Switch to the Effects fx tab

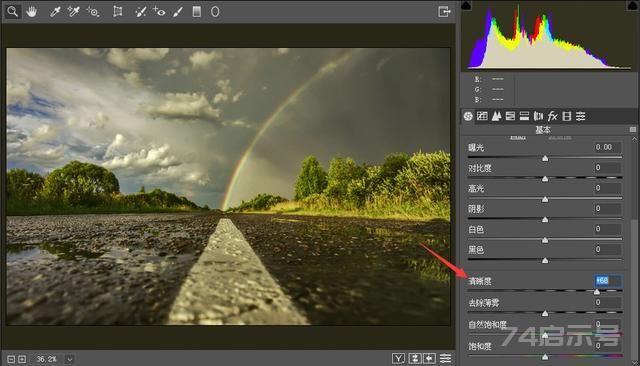(x=552, y=116)
